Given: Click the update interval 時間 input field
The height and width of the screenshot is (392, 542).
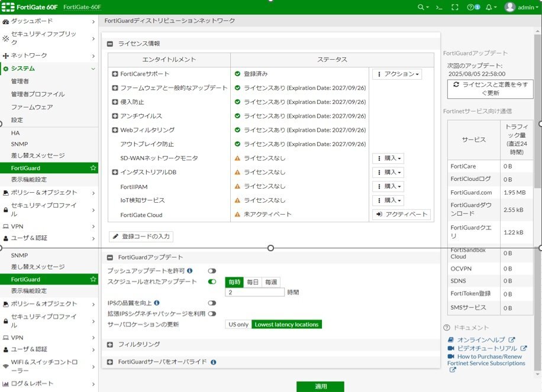Looking at the screenshot, I should (255, 292).
